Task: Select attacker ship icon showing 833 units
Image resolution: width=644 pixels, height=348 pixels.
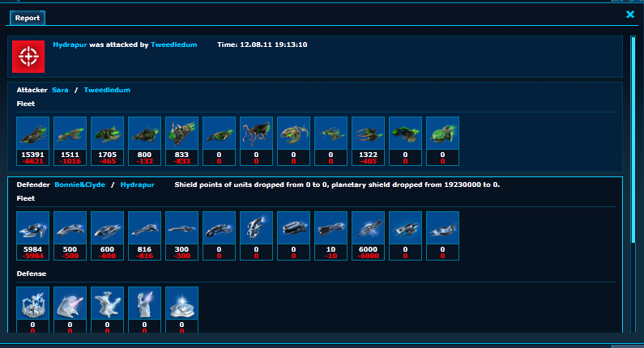Action: pos(182,134)
